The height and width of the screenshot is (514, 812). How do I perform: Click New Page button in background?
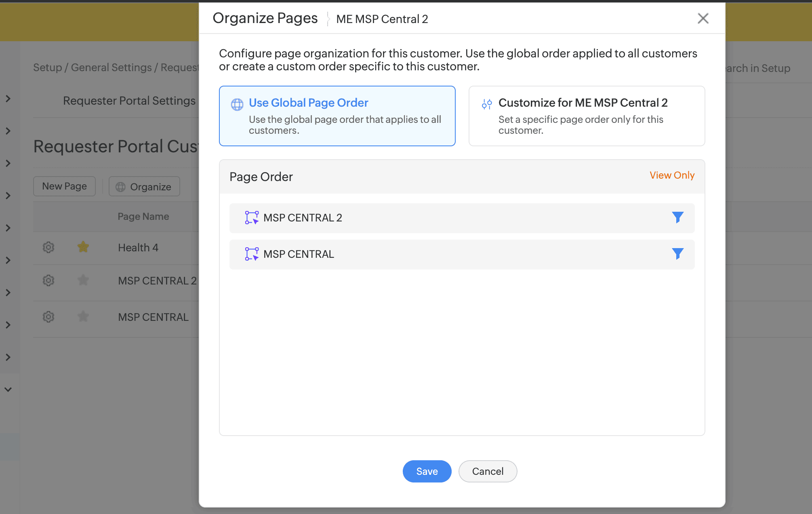64,186
